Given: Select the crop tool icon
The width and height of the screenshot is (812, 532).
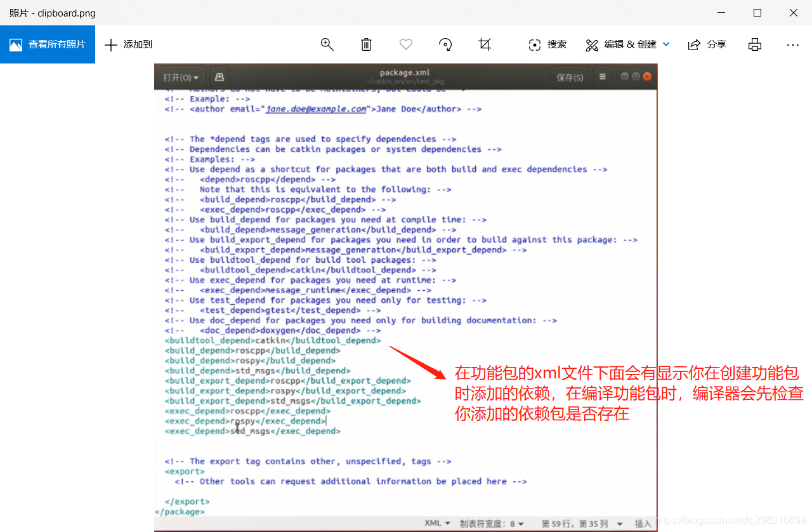Looking at the screenshot, I should pyautogui.click(x=485, y=44).
